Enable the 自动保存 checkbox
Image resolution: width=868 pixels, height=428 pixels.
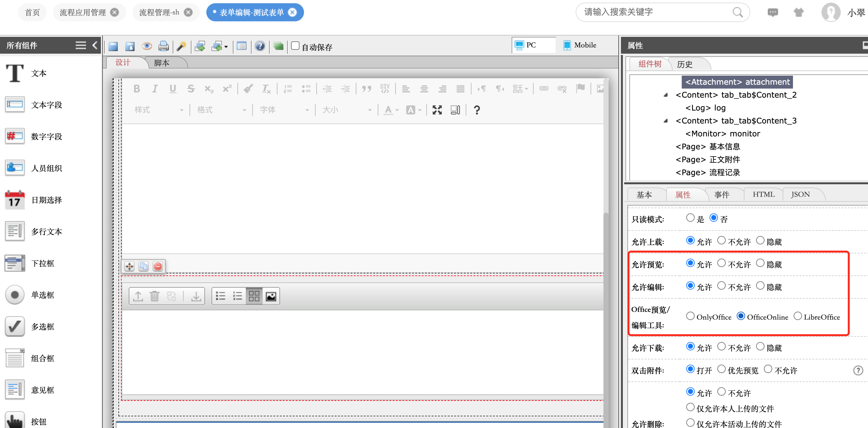(x=295, y=46)
